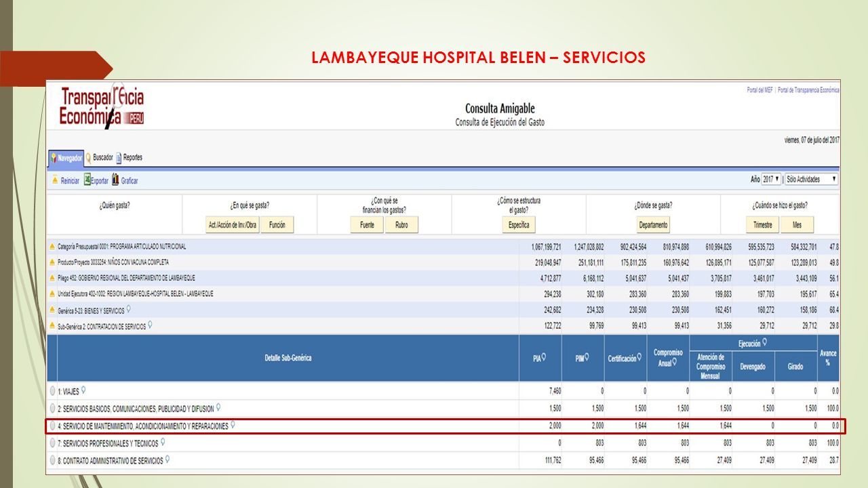This screenshot has width=868, height=488.
Task: Click up arrow beside Pliego 452
Action: tap(52, 278)
